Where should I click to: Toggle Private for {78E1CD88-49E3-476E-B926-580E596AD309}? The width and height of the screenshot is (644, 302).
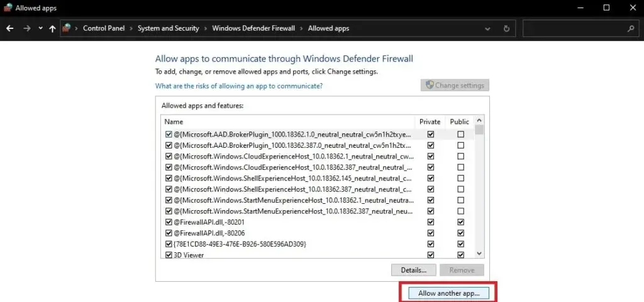click(430, 244)
